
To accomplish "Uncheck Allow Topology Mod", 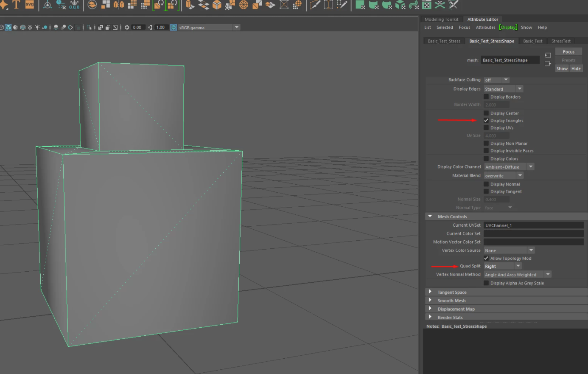I will (x=486, y=258).
